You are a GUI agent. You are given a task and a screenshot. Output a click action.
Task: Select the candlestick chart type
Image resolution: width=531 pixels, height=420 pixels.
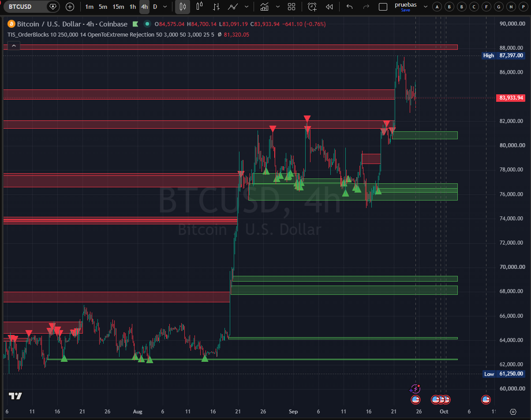point(183,7)
